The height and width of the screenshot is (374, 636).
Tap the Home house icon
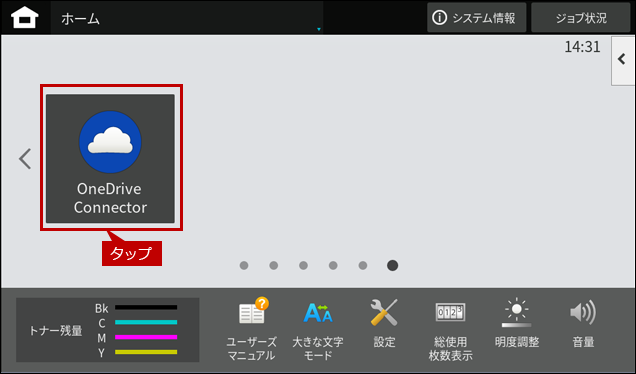pyautogui.click(x=25, y=18)
